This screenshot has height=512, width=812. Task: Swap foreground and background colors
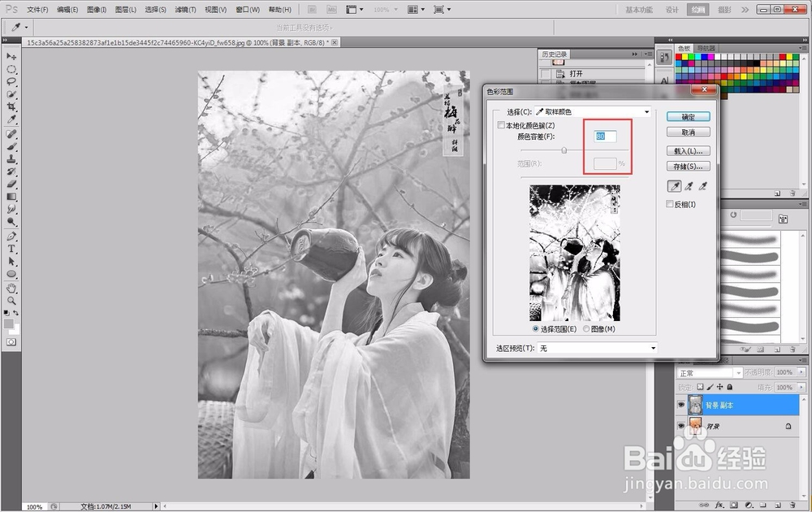pos(16,313)
